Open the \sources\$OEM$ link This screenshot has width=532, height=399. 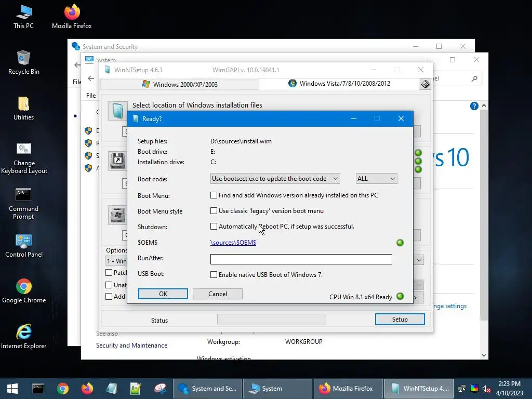tap(233, 242)
